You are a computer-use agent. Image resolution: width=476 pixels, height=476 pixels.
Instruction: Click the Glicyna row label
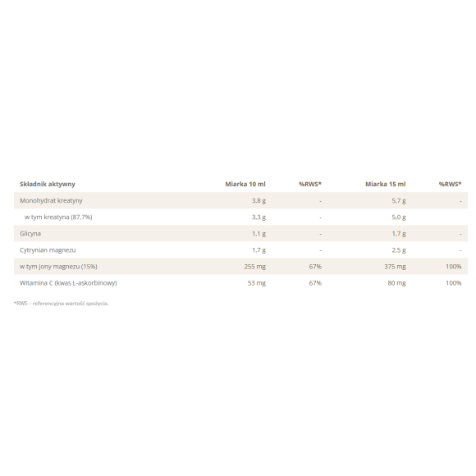30,234
